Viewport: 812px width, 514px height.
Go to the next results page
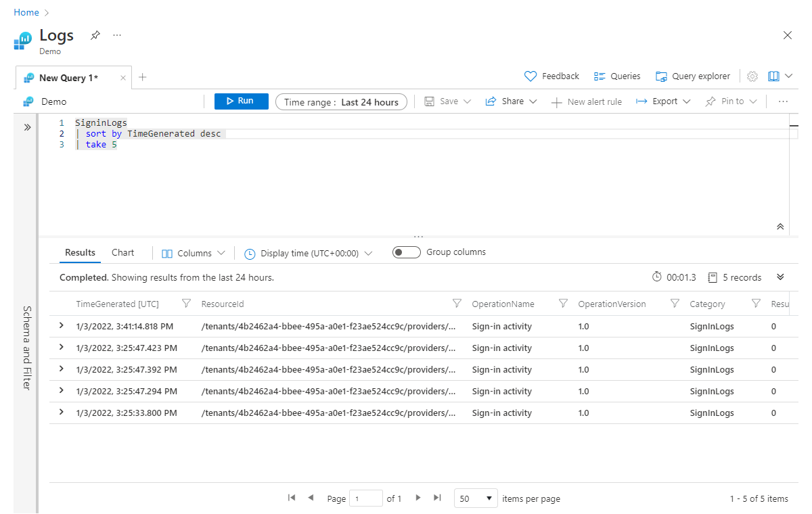(x=418, y=498)
